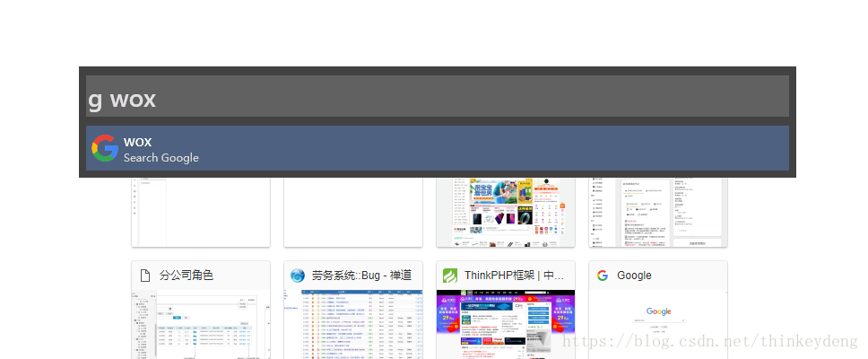Open the blank top-row thumbnail beside the shopping site

353,212
